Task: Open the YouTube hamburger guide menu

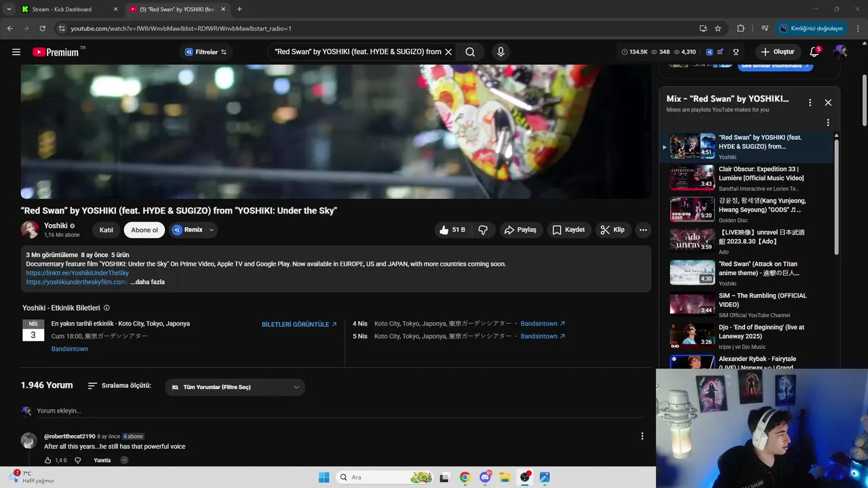Action: [x=16, y=52]
